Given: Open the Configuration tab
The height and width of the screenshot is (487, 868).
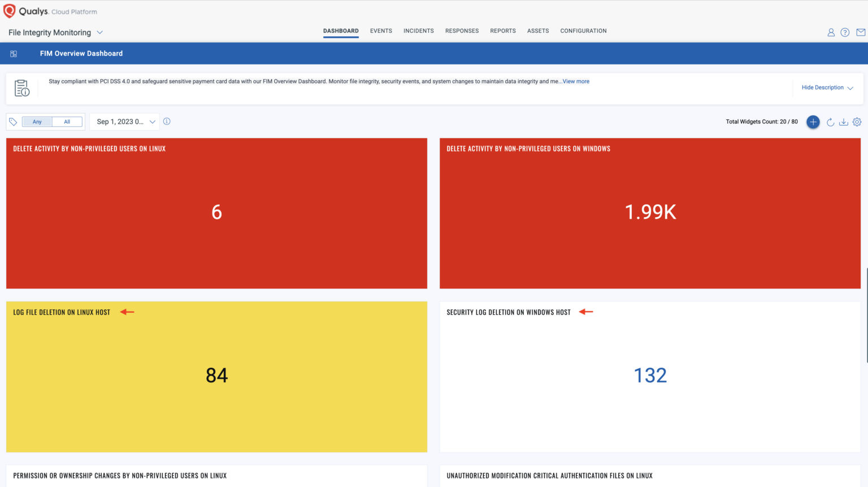Looking at the screenshot, I should [583, 31].
